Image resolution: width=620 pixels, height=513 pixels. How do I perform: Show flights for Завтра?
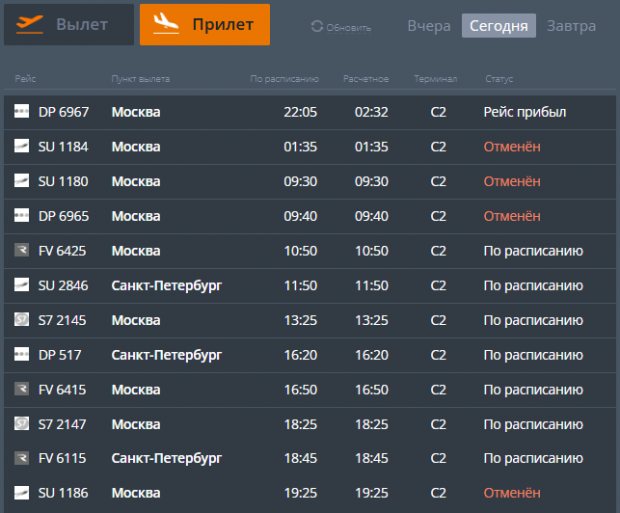[571, 26]
